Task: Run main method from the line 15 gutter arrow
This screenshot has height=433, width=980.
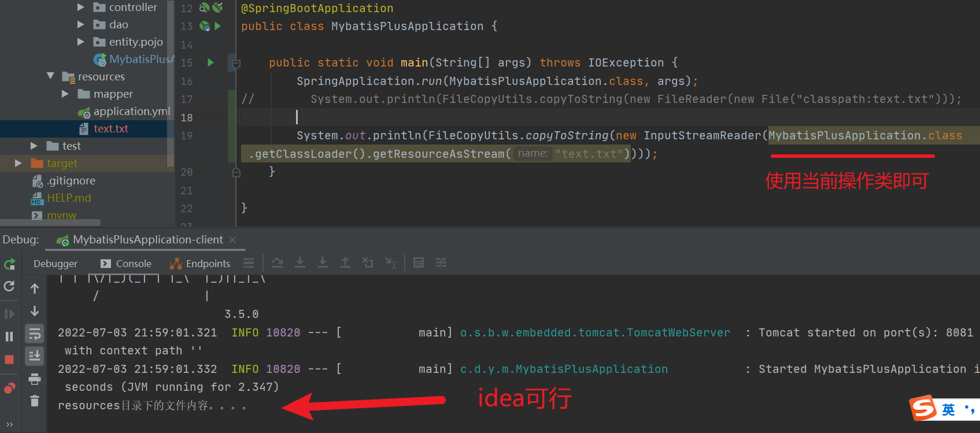Action: click(210, 62)
